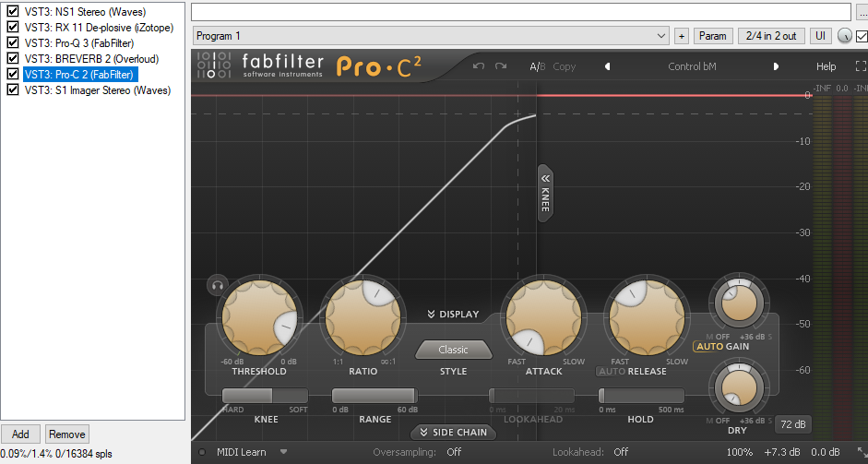Click the MIDI Learn label
The image size is (868, 464).
tap(242, 452)
